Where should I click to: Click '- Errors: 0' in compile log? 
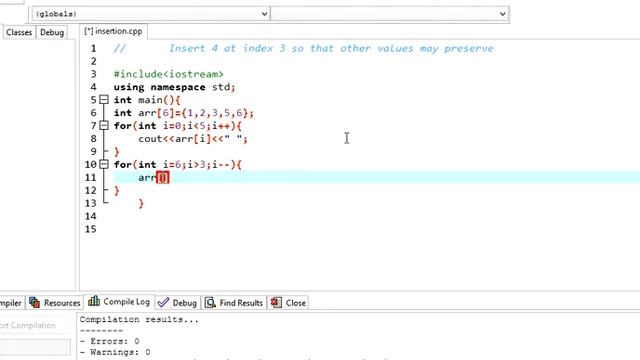tap(109, 341)
